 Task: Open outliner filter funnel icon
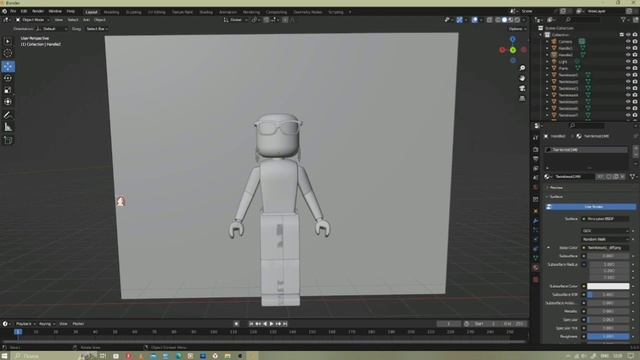point(623,20)
